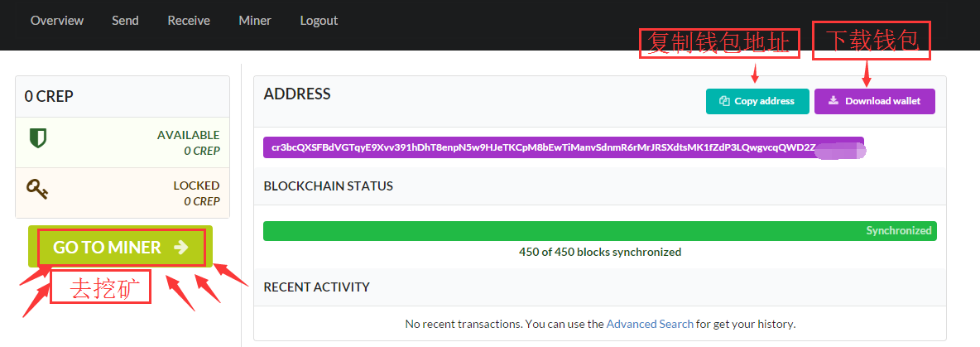Viewport: 980px width, 347px height.
Task: Click the copy icon in Copy address
Action: pyautogui.click(x=724, y=101)
